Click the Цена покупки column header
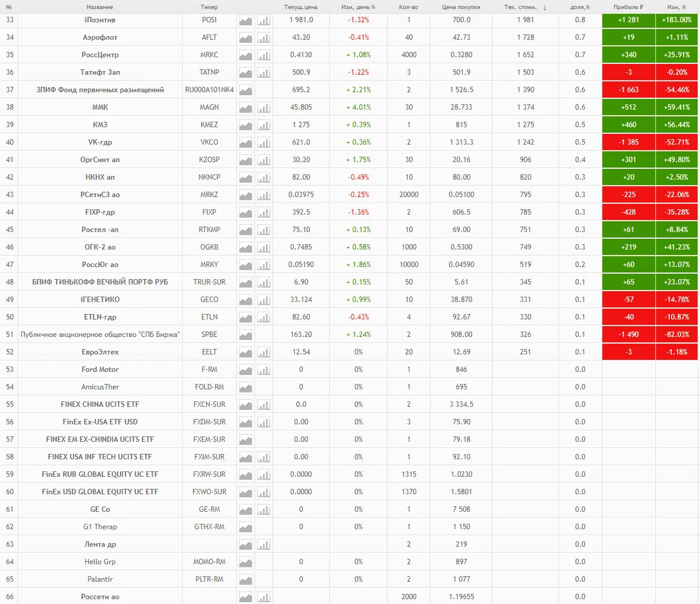The height and width of the screenshot is (604, 700). (x=461, y=7)
